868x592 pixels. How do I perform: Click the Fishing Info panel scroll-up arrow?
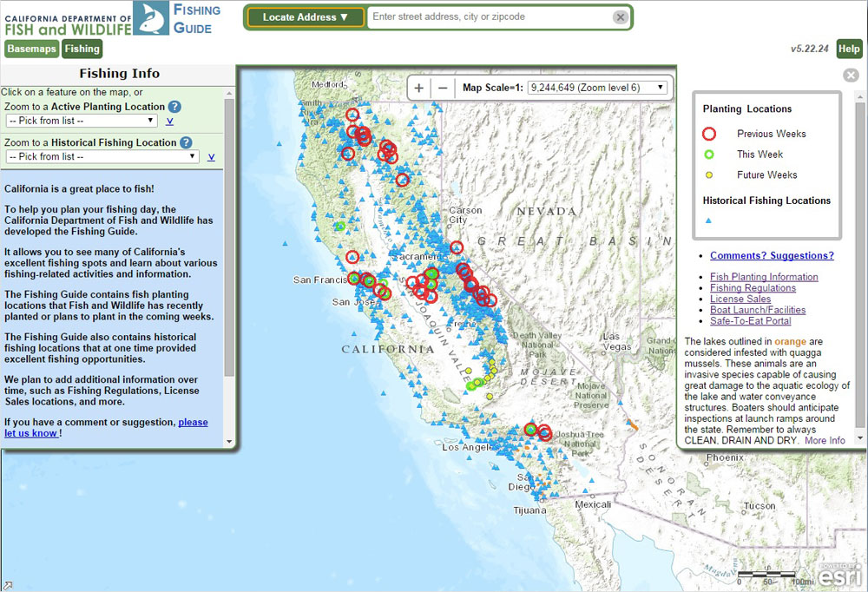pos(229,93)
